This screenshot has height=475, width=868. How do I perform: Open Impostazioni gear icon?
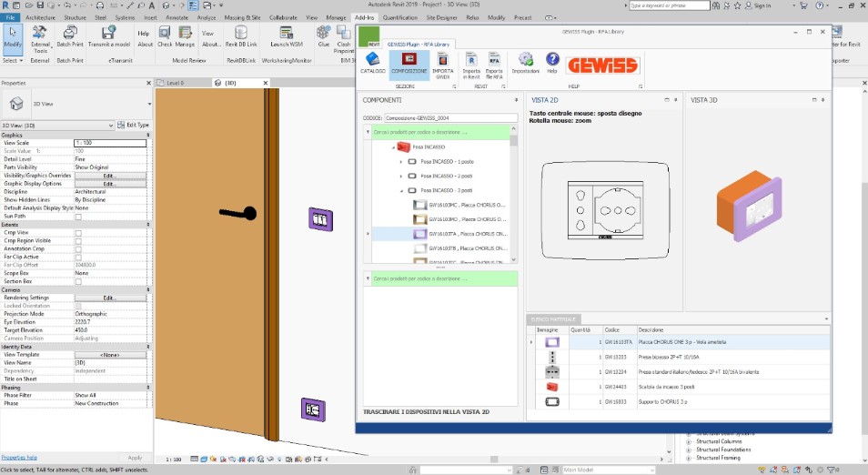(x=525, y=59)
